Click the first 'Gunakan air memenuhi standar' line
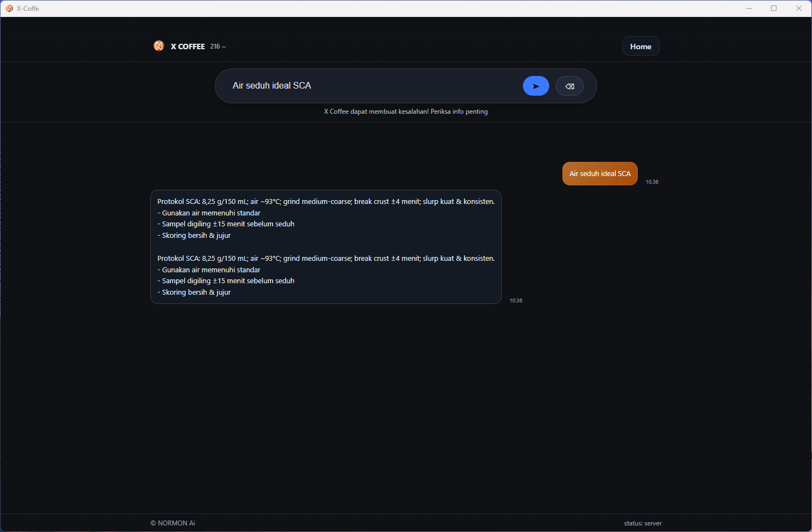 211,213
